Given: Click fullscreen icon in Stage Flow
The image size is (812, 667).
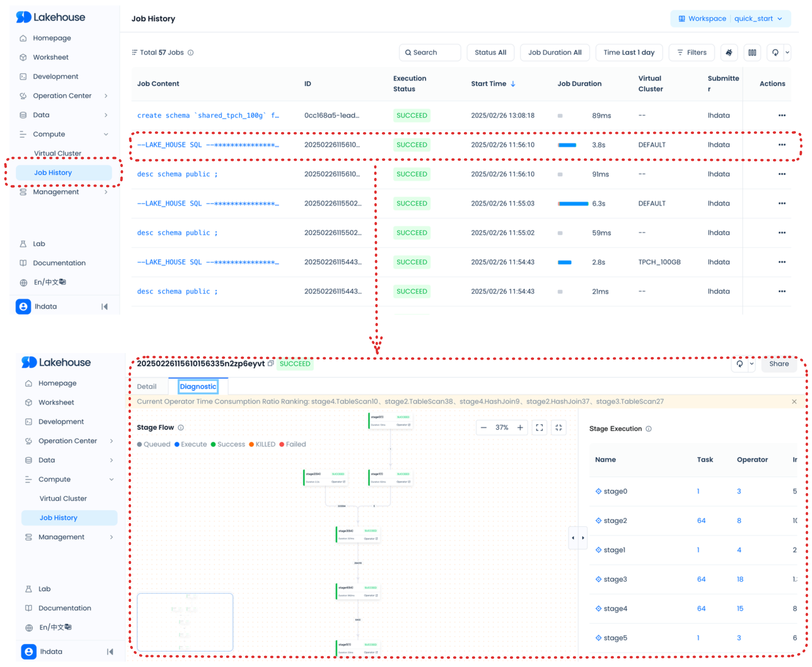Looking at the screenshot, I should click(539, 428).
